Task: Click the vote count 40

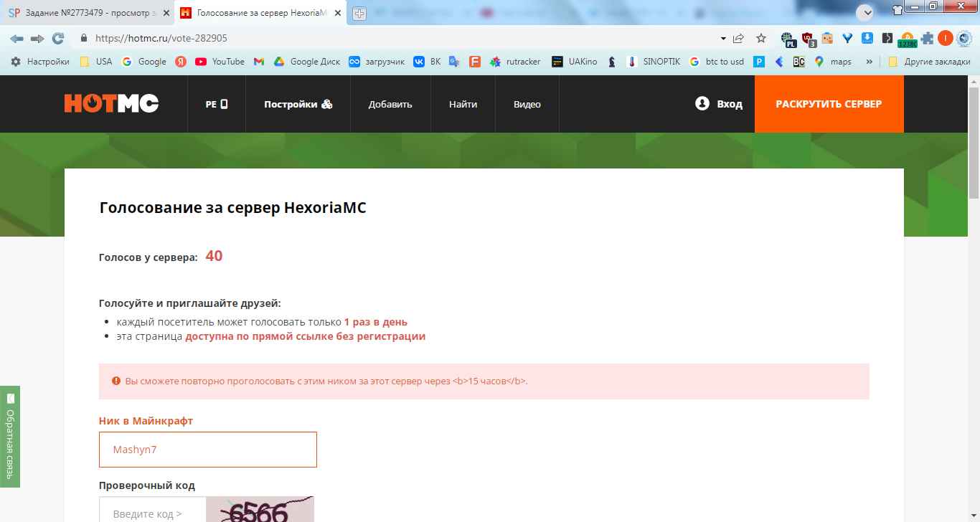Action: [x=214, y=256]
